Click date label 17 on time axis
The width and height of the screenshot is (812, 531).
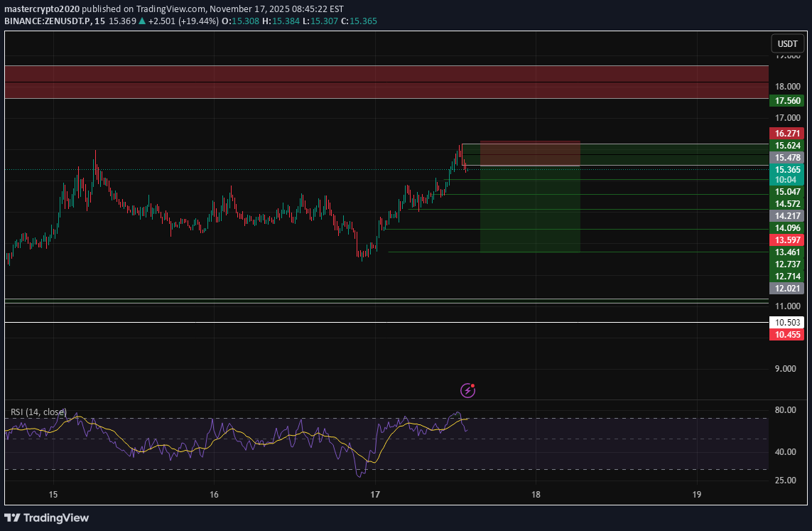tap(375, 495)
